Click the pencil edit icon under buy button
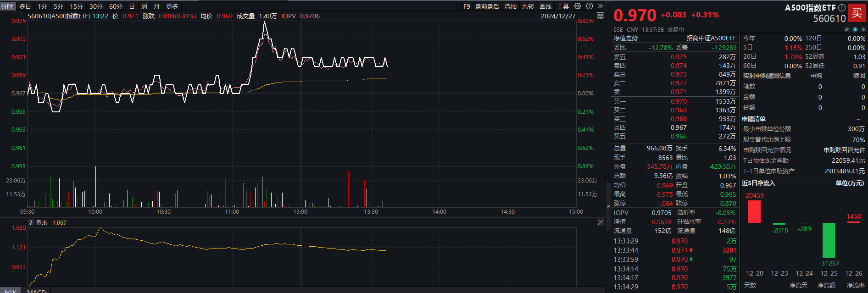868x293 pixels. (847, 29)
